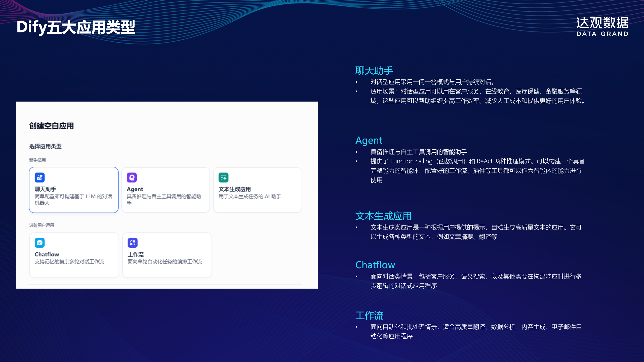Select the Agent app type card
This screenshot has height=362, width=644.
coord(166,190)
